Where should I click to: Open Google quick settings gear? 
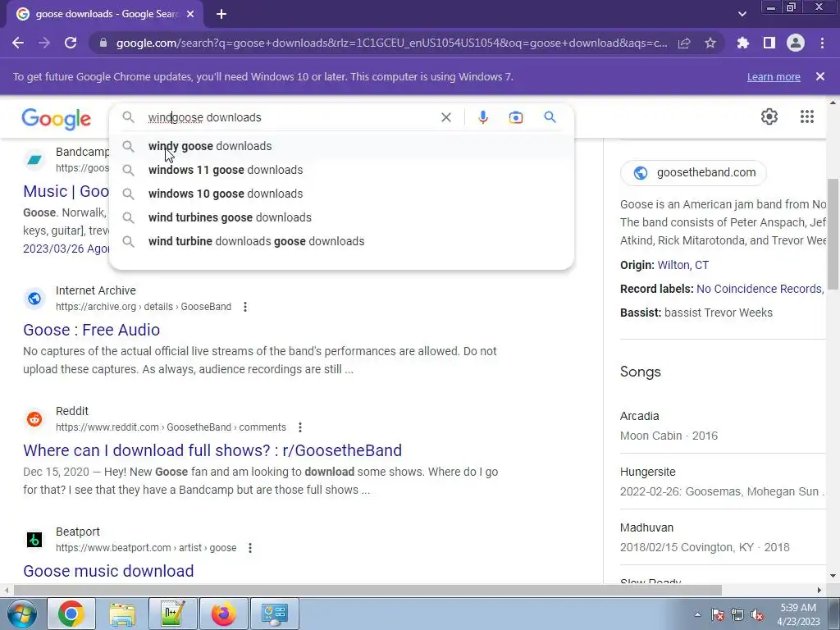pos(769,116)
